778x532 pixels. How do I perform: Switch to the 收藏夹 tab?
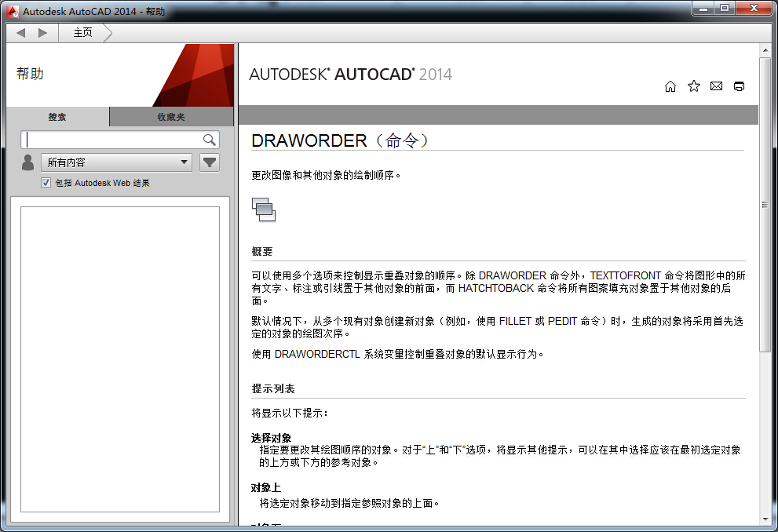coord(171,117)
